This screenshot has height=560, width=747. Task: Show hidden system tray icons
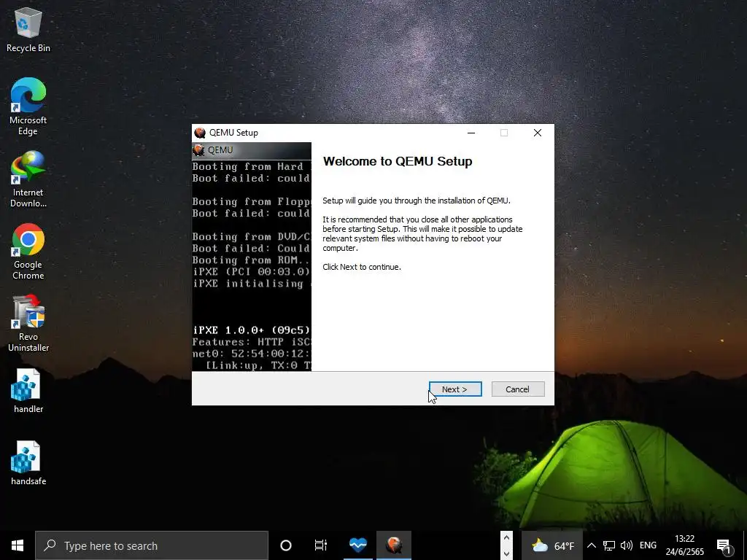coord(591,545)
